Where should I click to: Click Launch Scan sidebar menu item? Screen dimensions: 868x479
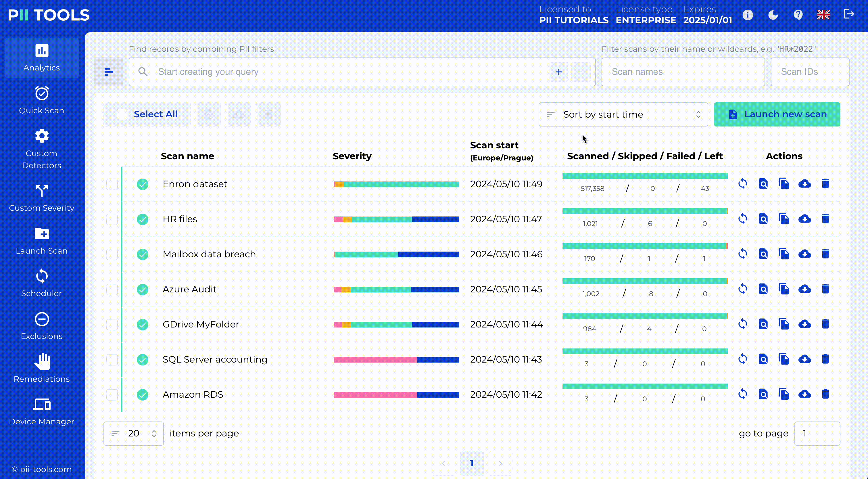(x=41, y=240)
